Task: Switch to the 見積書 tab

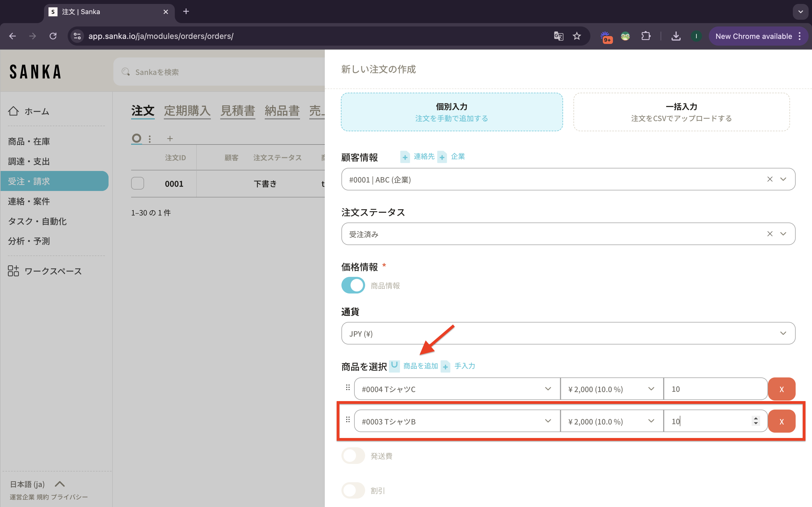Action: pyautogui.click(x=238, y=111)
